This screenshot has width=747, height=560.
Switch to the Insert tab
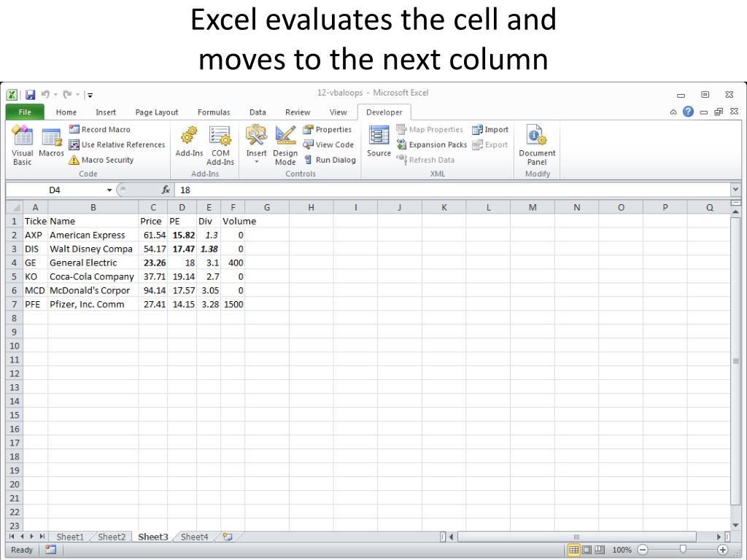click(106, 112)
